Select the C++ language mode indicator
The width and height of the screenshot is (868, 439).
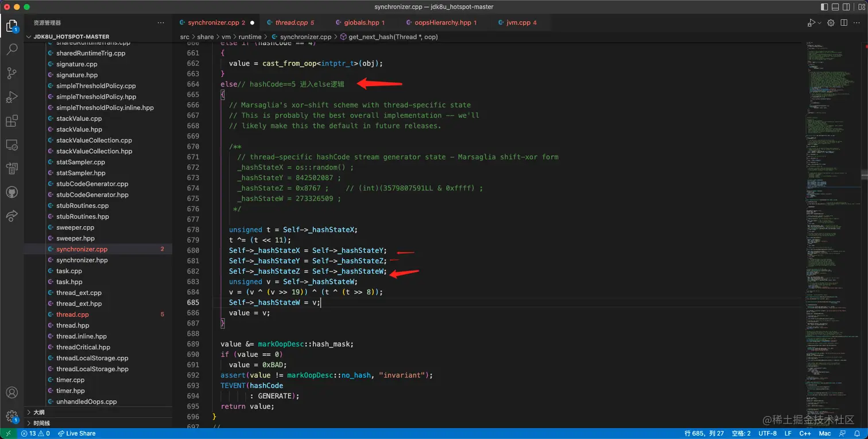point(805,433)
